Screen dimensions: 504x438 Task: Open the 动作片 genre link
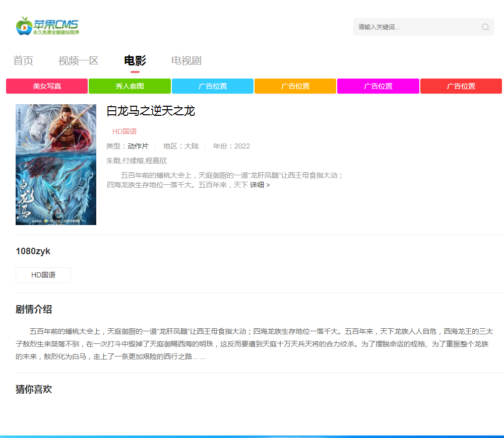138,146
